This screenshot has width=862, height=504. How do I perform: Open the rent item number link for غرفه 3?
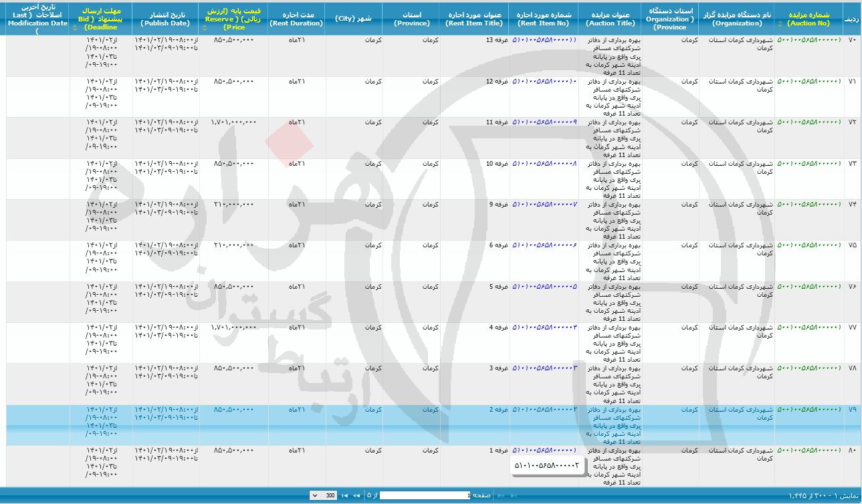coord(544,368)
